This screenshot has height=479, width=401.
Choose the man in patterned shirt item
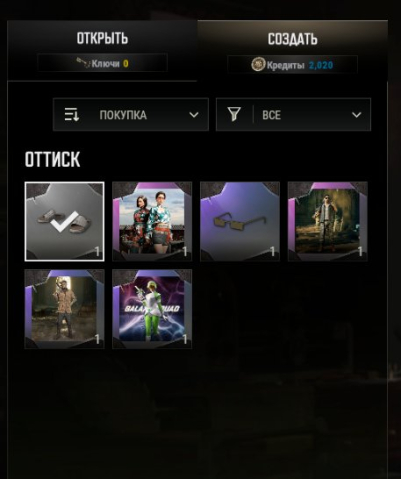coord(64,309)
